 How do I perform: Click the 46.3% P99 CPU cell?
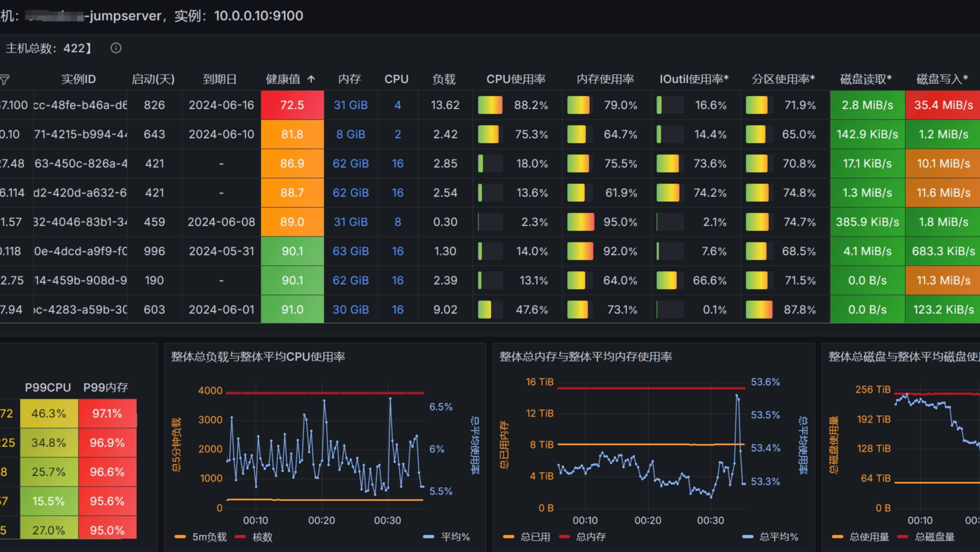point(49,413)
